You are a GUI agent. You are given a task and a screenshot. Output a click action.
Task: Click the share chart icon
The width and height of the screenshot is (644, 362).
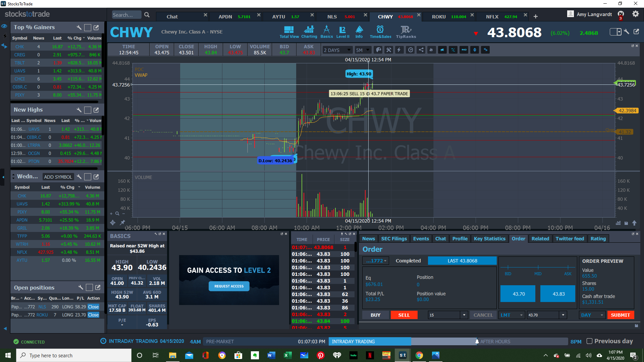(421, 50)
